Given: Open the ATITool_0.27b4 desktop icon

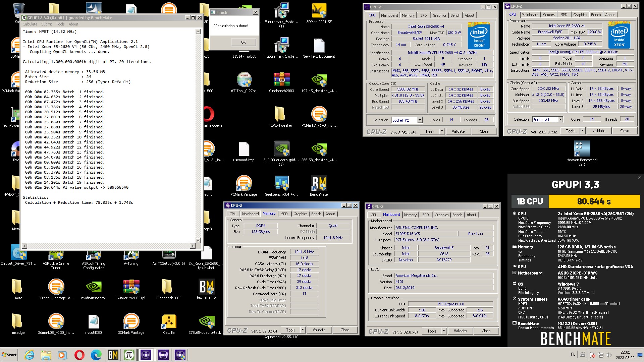Looking at the screenshot, I should tap(244, 82).
